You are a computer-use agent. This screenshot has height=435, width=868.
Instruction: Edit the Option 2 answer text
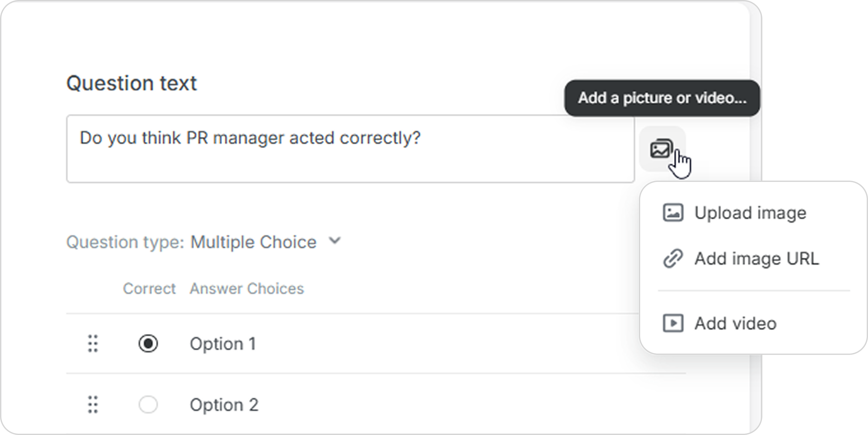[x=224, y=405]
